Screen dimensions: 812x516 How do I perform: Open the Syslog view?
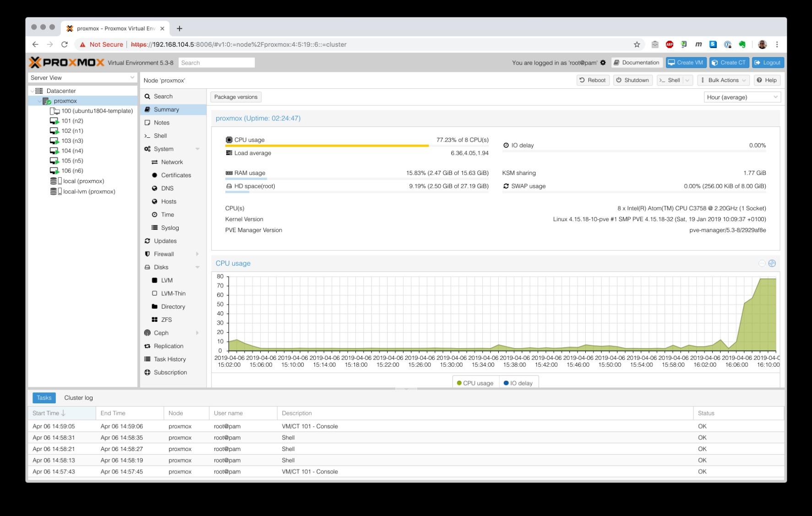173,228
